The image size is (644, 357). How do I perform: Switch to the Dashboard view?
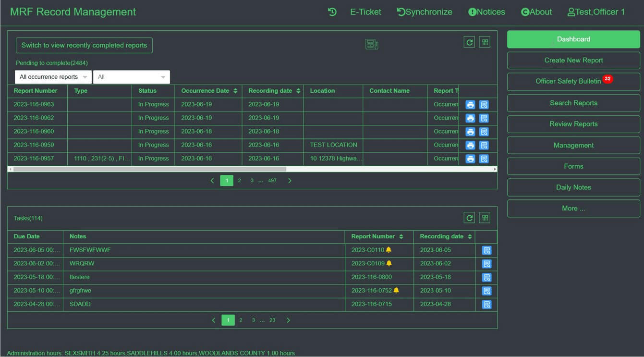[x=573, y=39]
